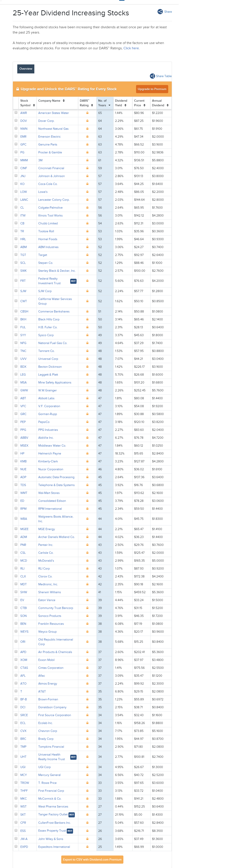Open the Stanley Black & Decker, Inc. link
252x868 pixels.
click(57, 271)
